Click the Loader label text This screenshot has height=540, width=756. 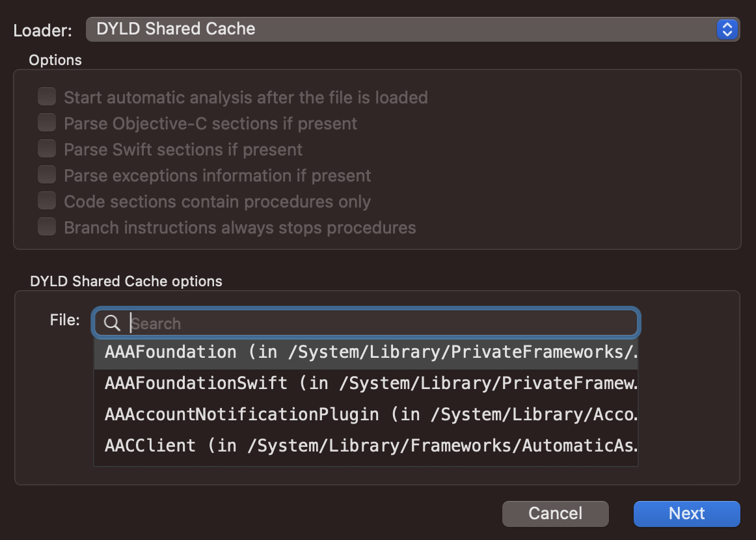tap(42, 31)
